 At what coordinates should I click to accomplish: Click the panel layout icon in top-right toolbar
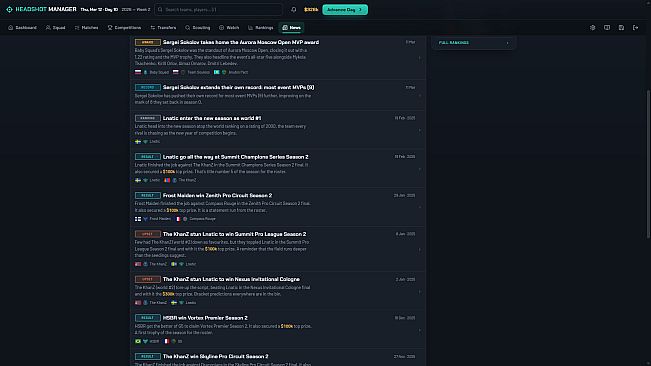[x=607, y=28]
